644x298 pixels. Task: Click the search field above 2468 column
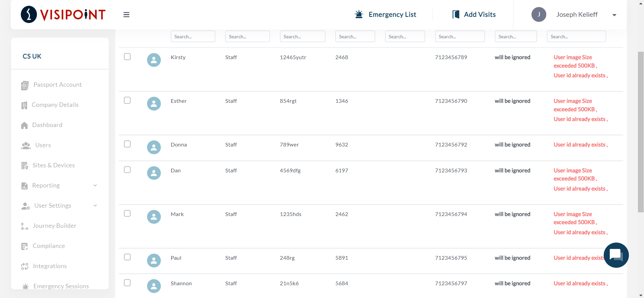point(355,36)
